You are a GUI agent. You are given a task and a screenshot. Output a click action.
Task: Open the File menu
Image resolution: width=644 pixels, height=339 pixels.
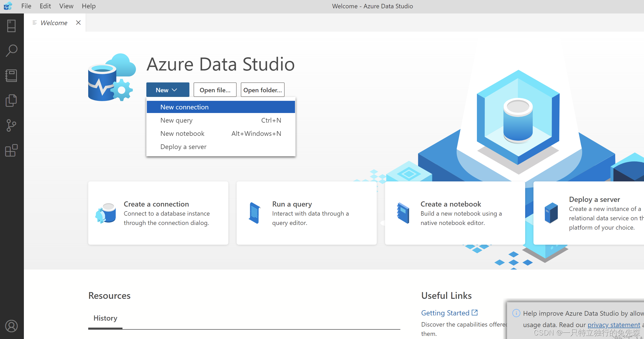click(26, 6)
